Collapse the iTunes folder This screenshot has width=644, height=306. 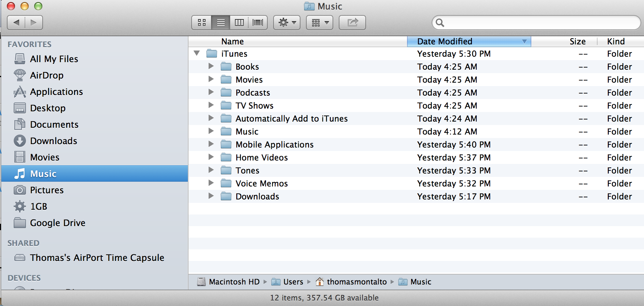[197, 53]
